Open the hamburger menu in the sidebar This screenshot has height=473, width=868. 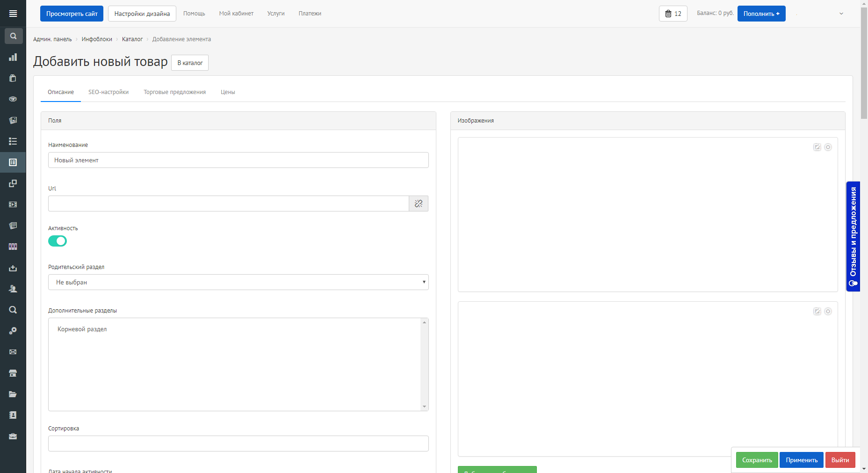tap(13, 14)
